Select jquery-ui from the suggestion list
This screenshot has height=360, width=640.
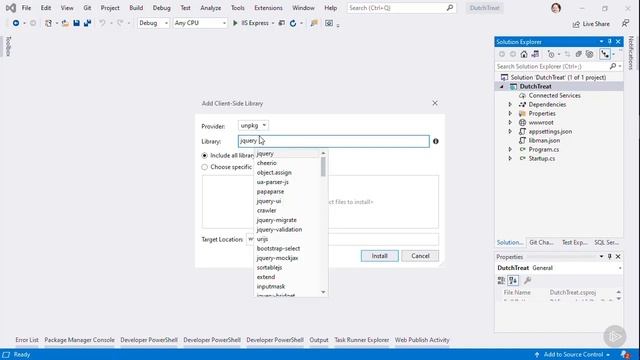point(269,201)
